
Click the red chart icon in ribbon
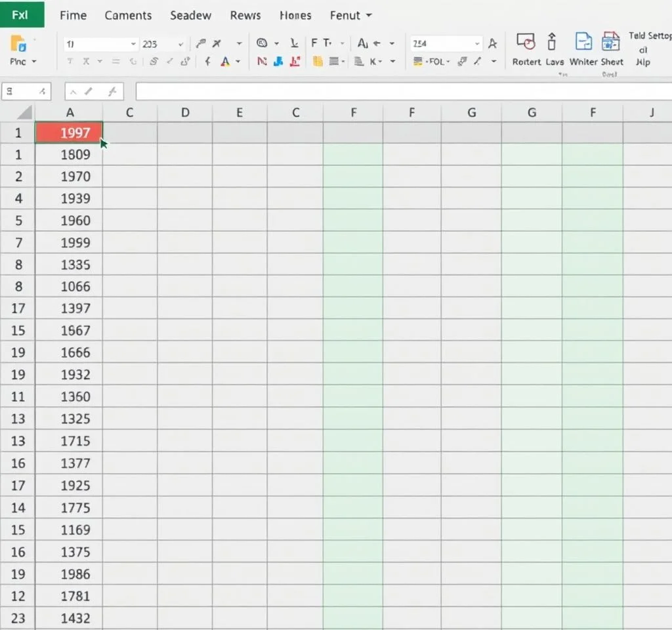click(295, 62)
